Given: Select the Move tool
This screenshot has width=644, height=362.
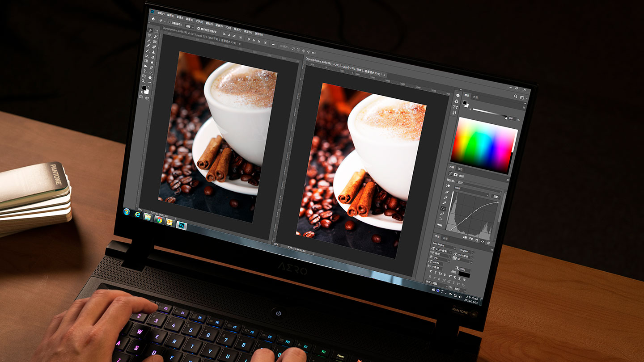Looking at the screenshot, I should 149,29.
